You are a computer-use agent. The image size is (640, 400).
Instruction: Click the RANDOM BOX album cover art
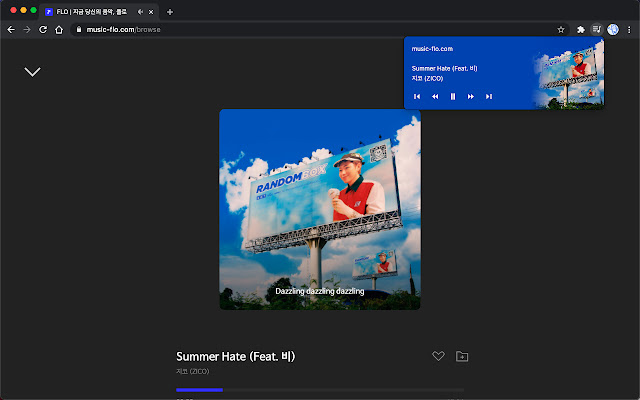click(x=320, y=209)
